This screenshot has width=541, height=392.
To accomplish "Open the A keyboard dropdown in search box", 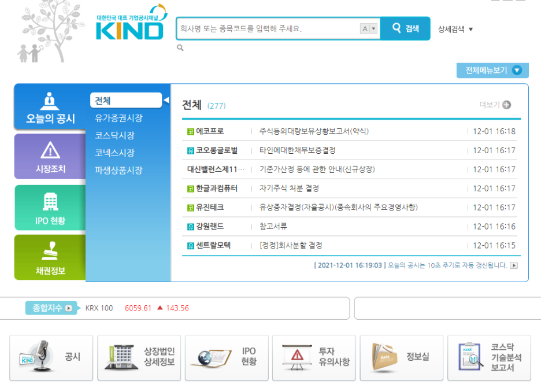I will pos(369,29).
